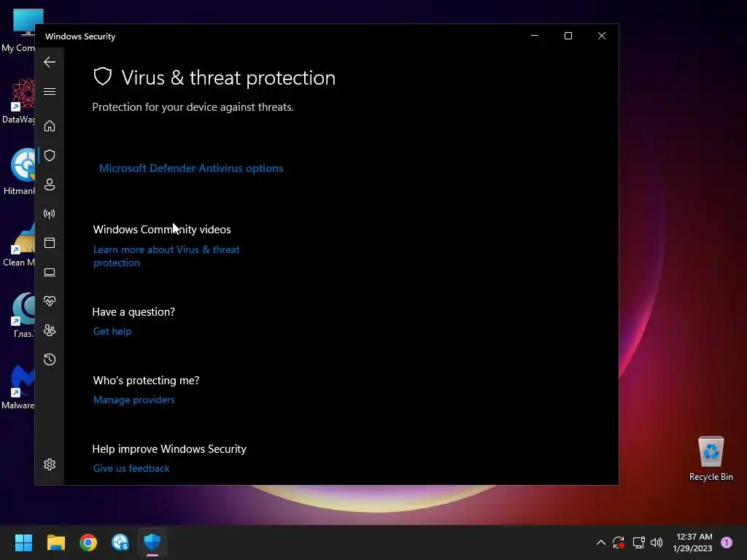Open Settings gear in Windows Security
This screenshot has width=747, height=560.
[50, 464]
